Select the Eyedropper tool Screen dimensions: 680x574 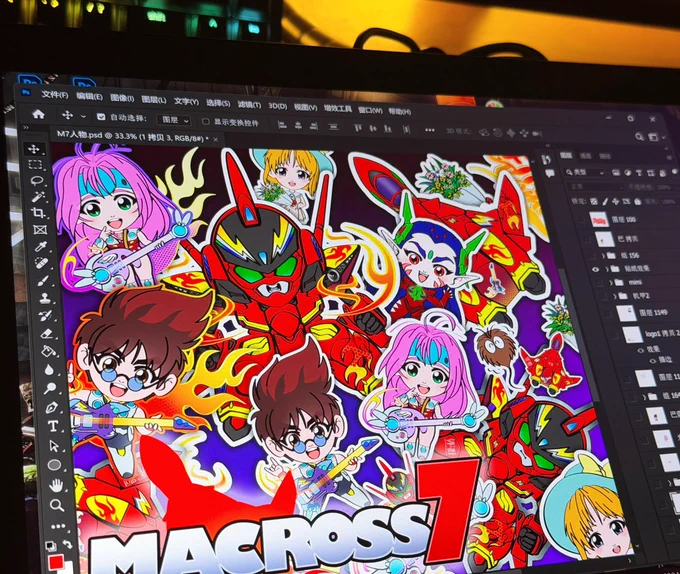tap(42, 247)
